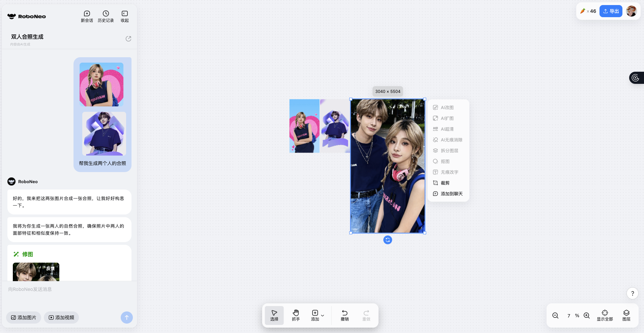Activate the select (选择) tool
This screenshot has height=333, width=644.
click(274, 315)
